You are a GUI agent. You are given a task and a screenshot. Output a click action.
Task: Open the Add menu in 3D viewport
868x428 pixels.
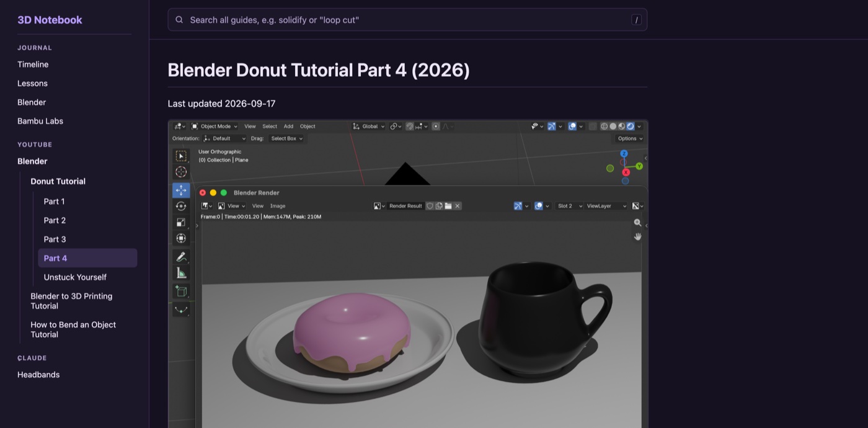coord(288,127)
